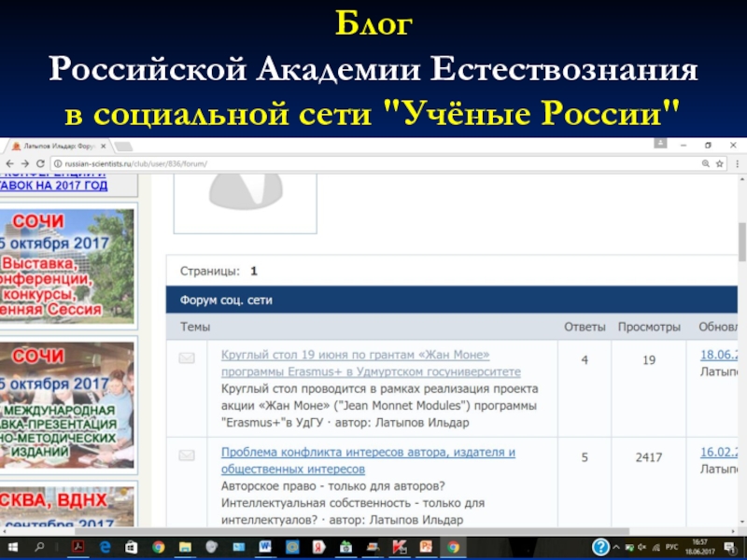Open the Chrome three-dot menu
The image size is (747, 560).
[737, 164]
